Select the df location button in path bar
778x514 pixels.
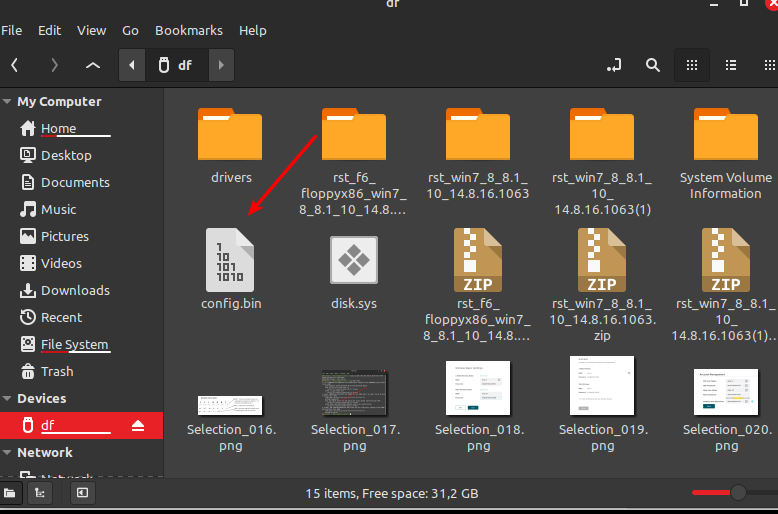[x=176, y=65]
